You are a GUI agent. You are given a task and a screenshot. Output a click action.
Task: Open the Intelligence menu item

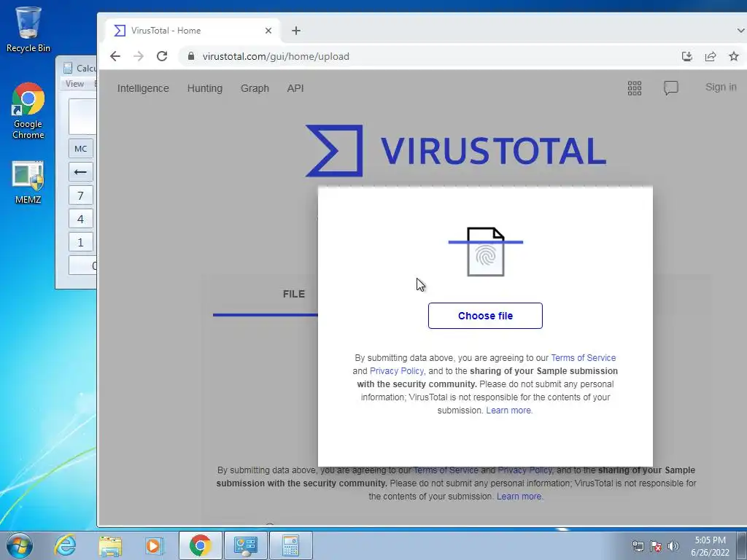(143, 88)
